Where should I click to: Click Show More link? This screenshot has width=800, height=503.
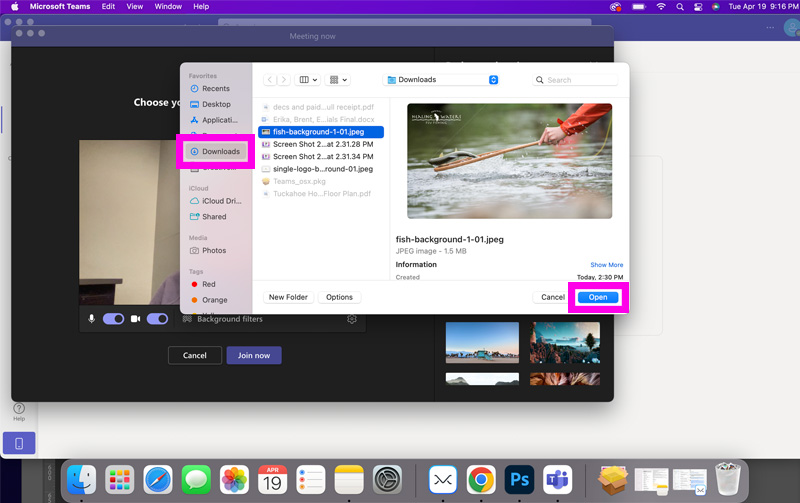(x=607, y=265)
